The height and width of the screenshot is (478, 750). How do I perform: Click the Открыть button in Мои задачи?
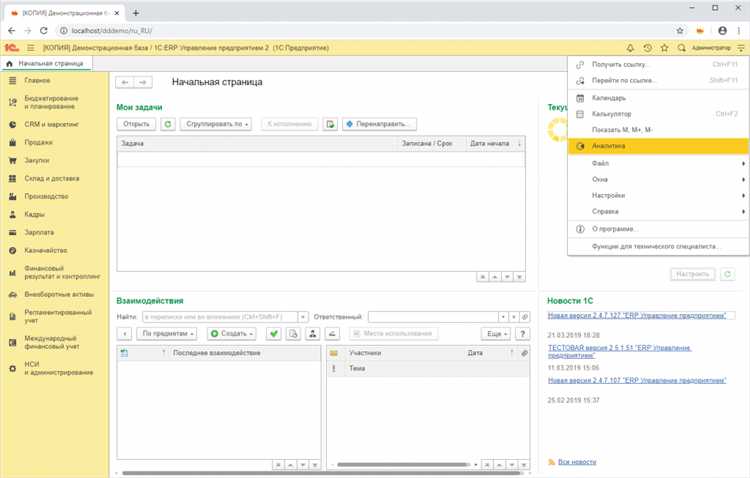pos(135,124)
